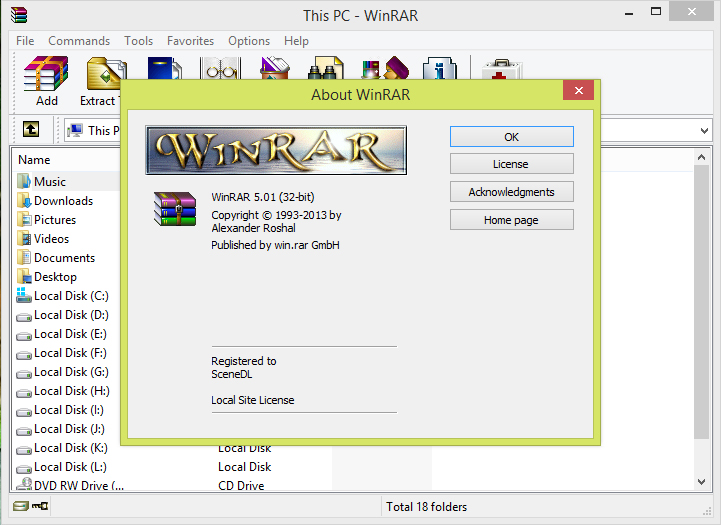Click the WinRAR books icon in title bar
This screenshot has height=525, width=721.
[x=19, y=15]
